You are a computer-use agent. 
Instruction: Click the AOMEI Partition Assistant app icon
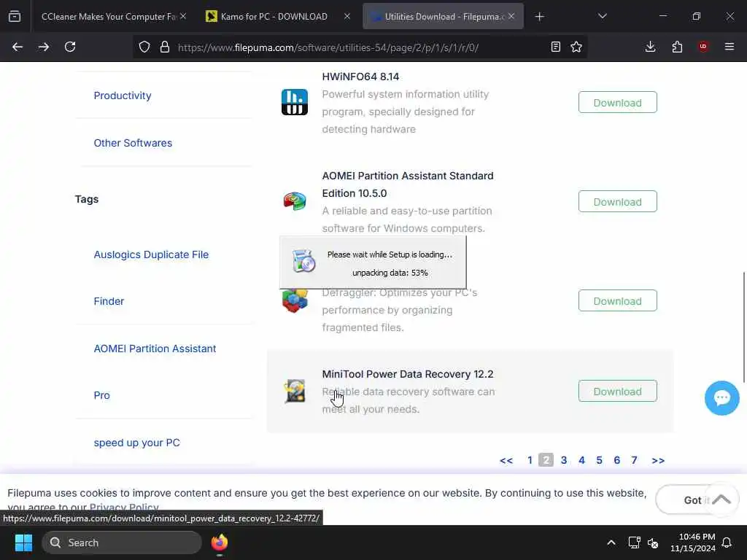point(295,201)
